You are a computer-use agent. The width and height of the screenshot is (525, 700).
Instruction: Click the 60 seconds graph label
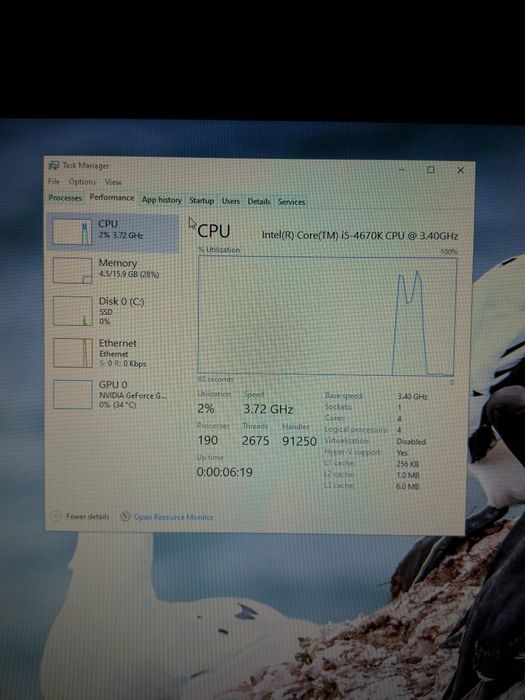click(216, 379)
